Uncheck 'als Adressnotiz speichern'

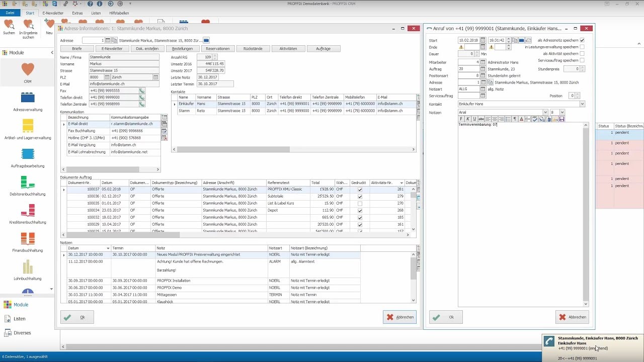[582, 40]
